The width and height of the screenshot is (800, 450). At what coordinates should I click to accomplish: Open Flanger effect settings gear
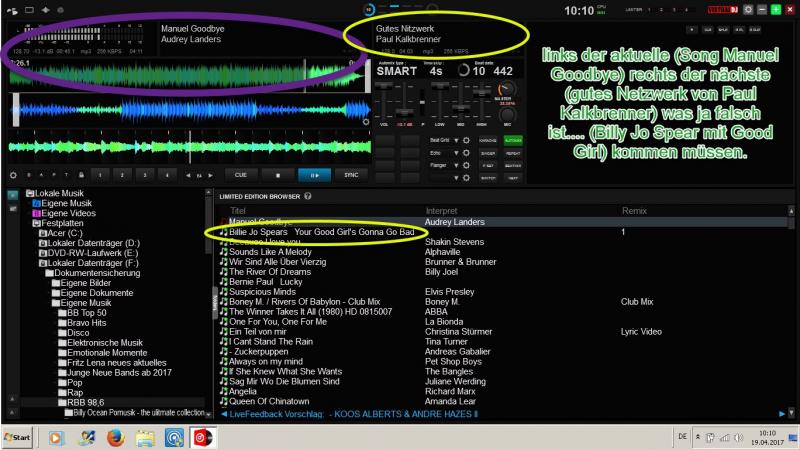[x=466, y=165]
